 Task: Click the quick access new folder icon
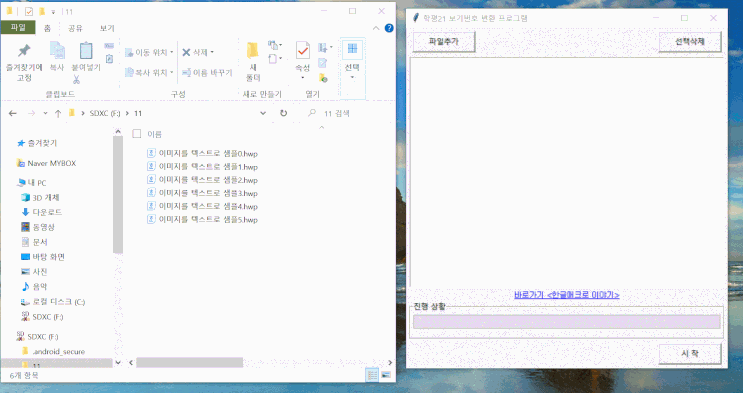point(42,11)
